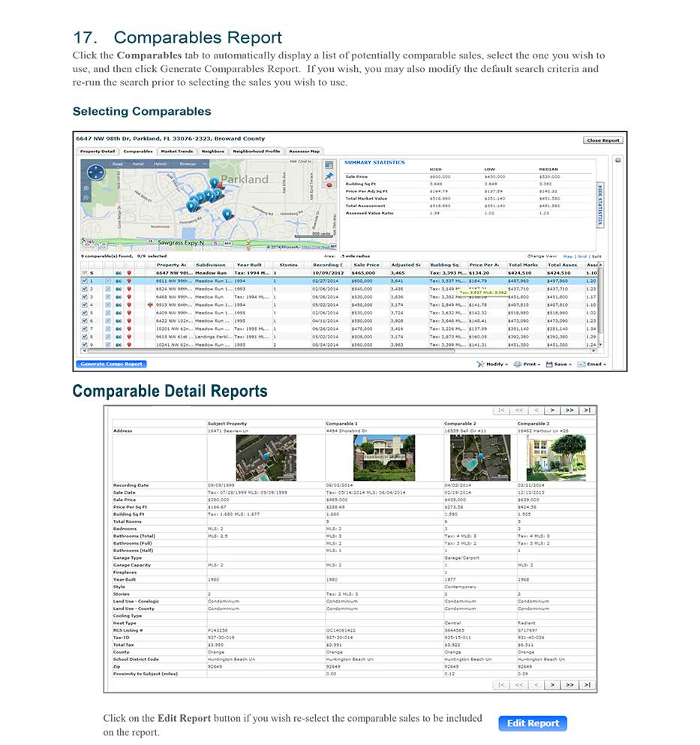This screenshot has width=700, height=745.
Task: Open the Save dropdown menu
Action: (558, 365)
